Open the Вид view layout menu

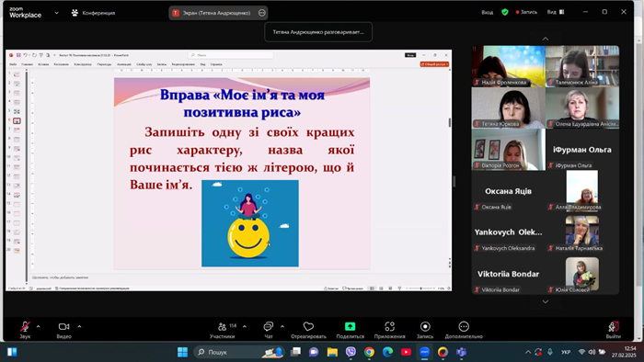(x=556, y=12)
